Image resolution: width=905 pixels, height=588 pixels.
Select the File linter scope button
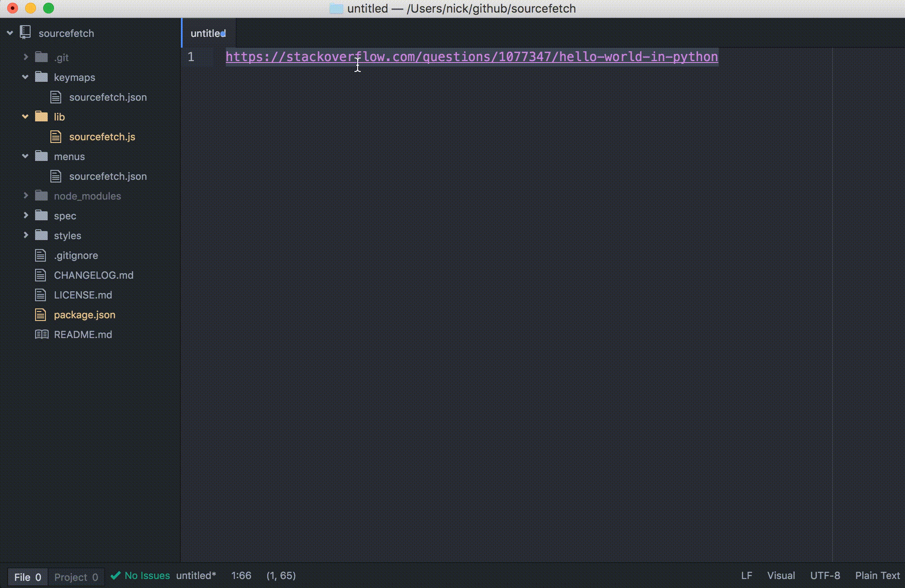27,577
